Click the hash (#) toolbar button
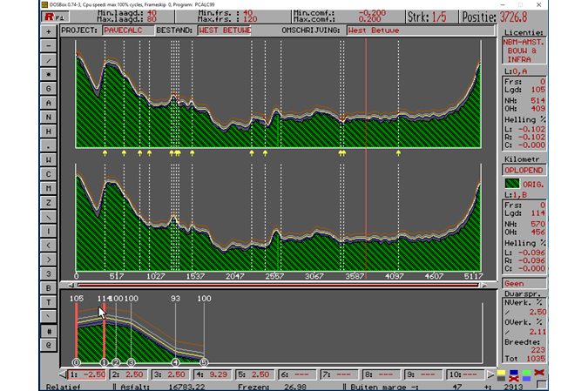Viewport: 588px width, 391px height. point(49,331)
